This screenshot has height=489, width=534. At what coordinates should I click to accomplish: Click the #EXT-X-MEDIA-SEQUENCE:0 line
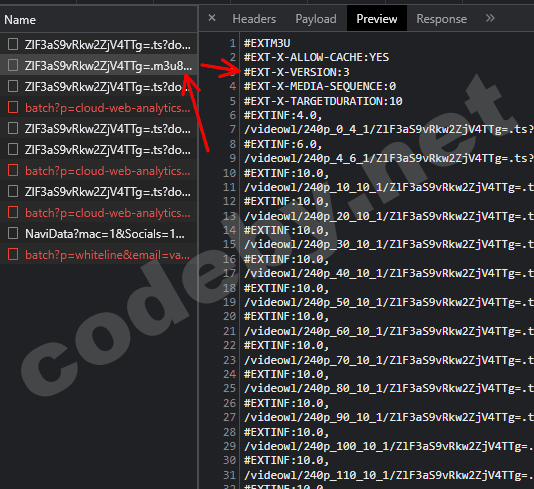coord(320,86)
